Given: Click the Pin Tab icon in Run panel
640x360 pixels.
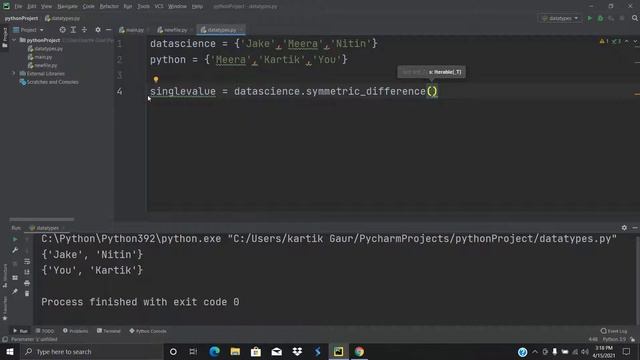Looking at the screenshot, I should click(15, 291).
